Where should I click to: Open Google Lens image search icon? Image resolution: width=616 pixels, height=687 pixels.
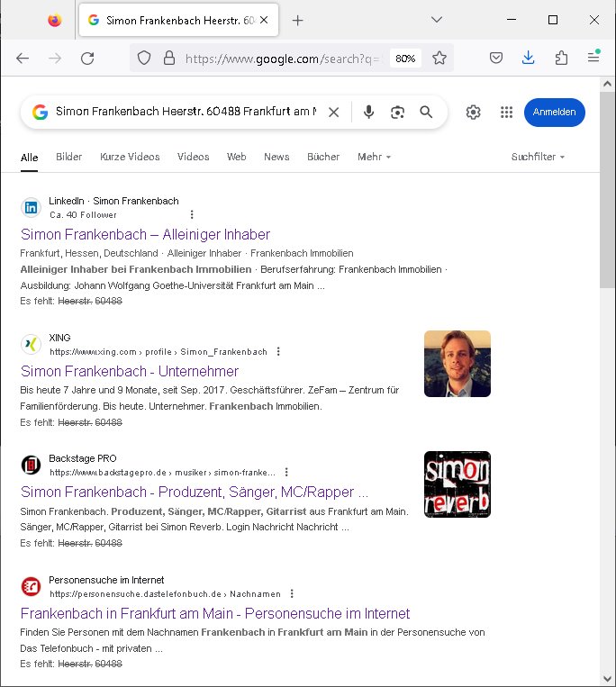(x=397, y=113)
